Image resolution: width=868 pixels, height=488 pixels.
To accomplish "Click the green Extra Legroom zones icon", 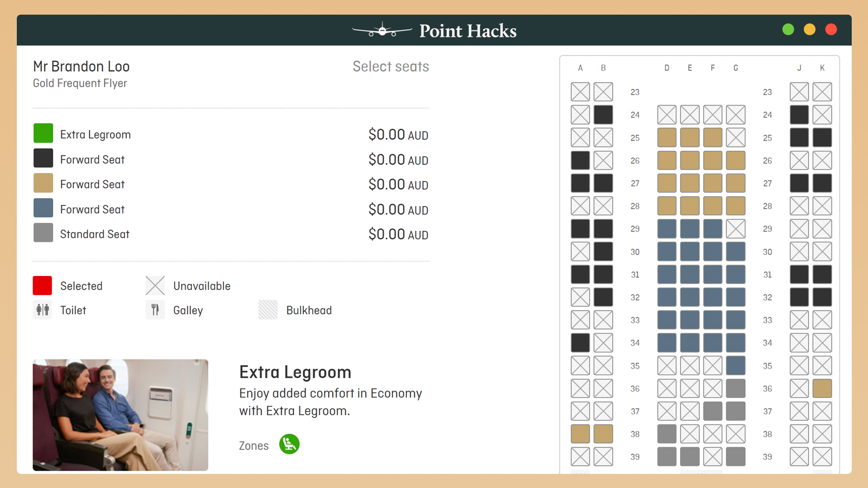I will pos(289,444).
